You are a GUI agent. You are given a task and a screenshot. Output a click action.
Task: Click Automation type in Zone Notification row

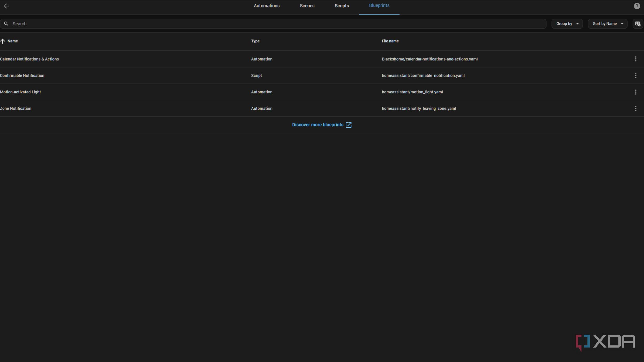262,109
